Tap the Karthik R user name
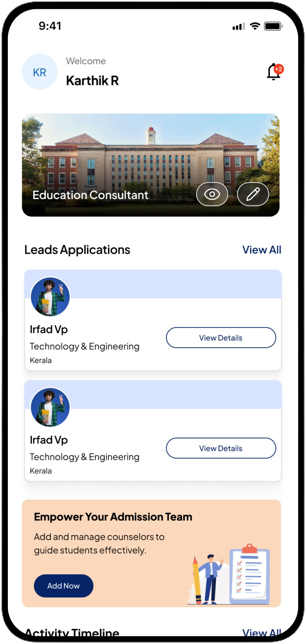Screen dimensions: 306x644 [92, 81]
